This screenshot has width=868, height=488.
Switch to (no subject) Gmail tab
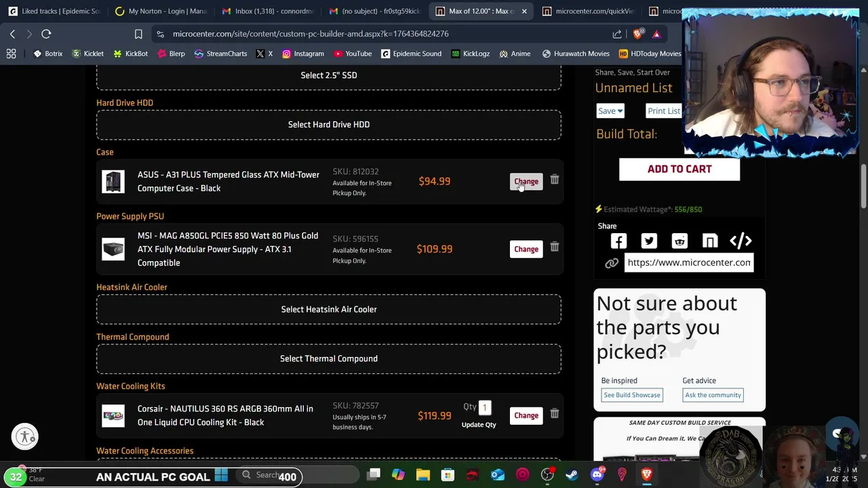(x=374, y=11)
